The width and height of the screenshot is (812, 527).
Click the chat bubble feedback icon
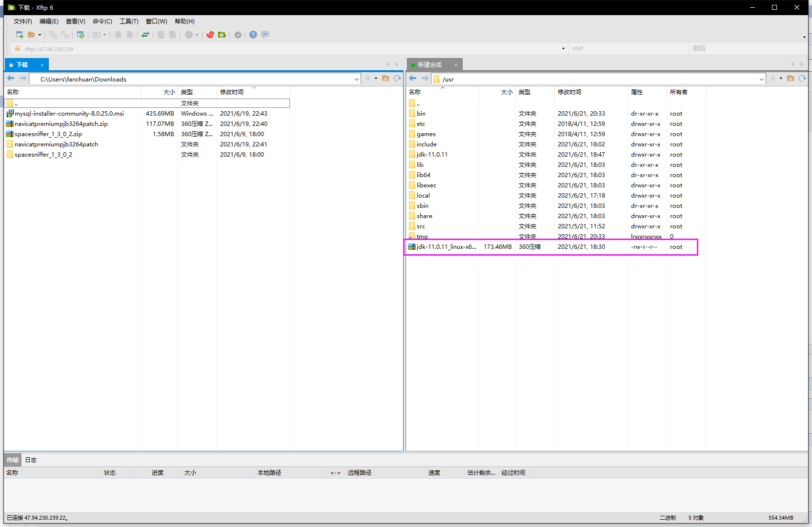265,35
